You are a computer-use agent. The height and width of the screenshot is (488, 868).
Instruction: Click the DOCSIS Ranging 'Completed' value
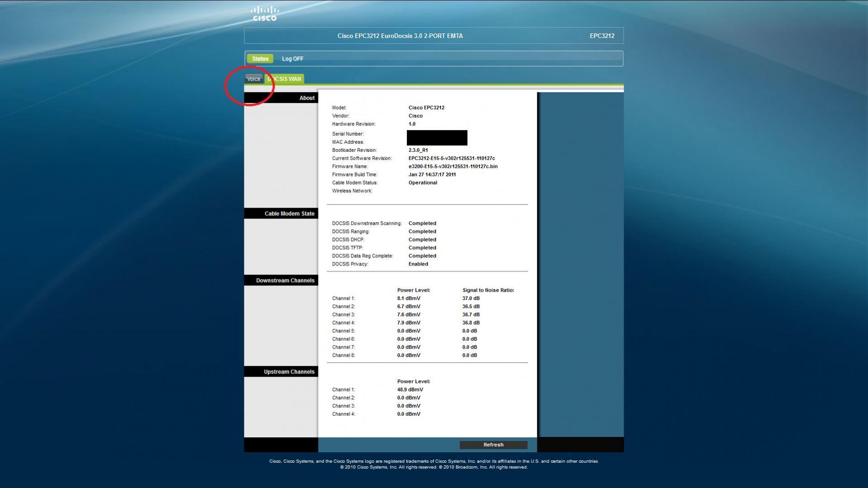422,232
